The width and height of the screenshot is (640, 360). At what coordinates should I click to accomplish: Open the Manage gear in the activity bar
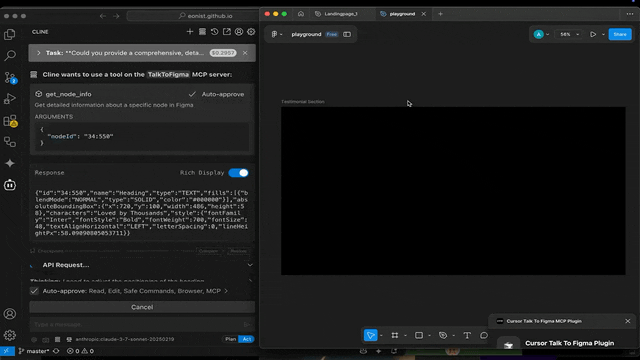(10, 335)
